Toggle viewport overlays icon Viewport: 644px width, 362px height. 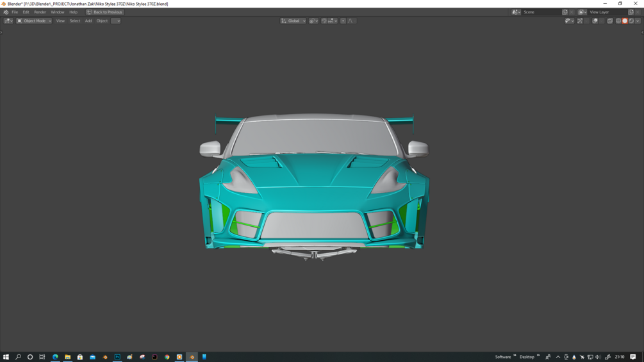(595, 21)
